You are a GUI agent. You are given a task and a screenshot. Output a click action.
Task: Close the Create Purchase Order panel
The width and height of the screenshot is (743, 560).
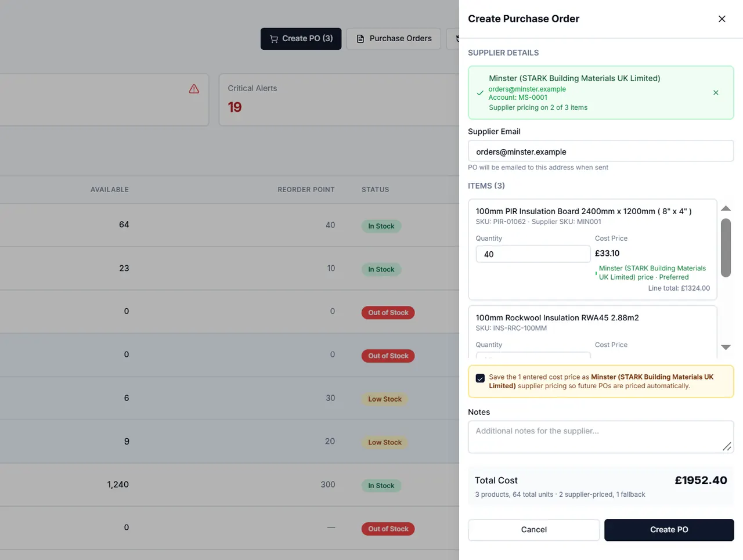click(722, 19)
